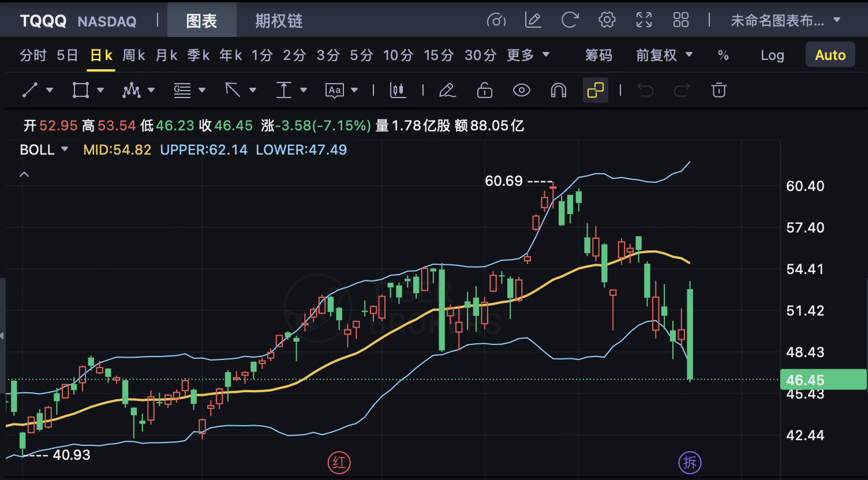The image size is (868, 480).
Task: Select the arrow drawing tool
Action: point(233,90)
